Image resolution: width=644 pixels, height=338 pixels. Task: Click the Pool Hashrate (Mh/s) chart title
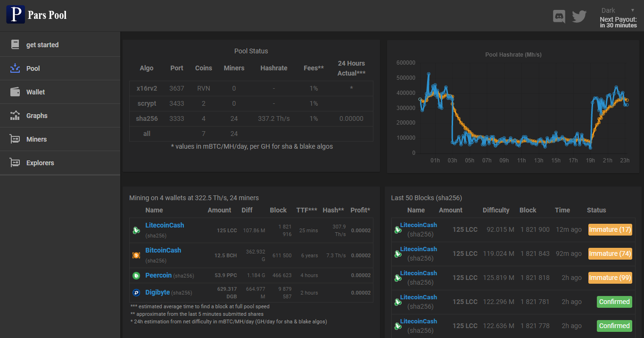click(x=513, y=55)
